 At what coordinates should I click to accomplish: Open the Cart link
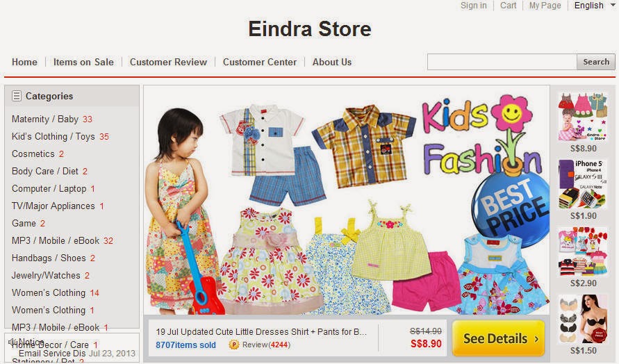[508, 6]
